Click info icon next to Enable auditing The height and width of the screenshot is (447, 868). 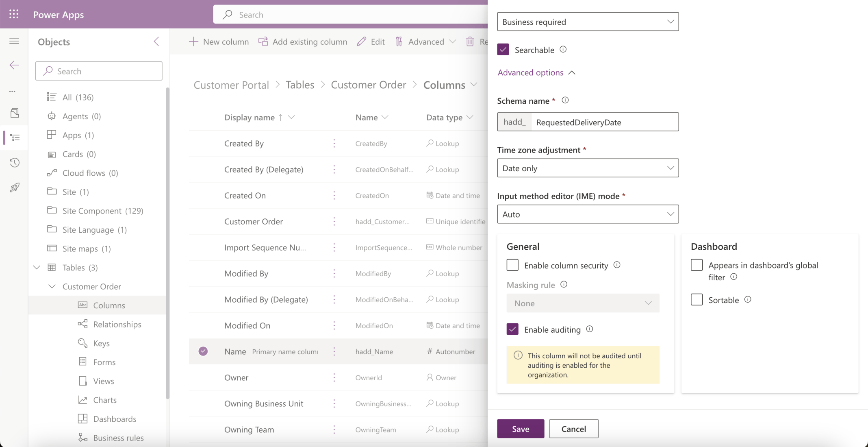pos(590,329)
